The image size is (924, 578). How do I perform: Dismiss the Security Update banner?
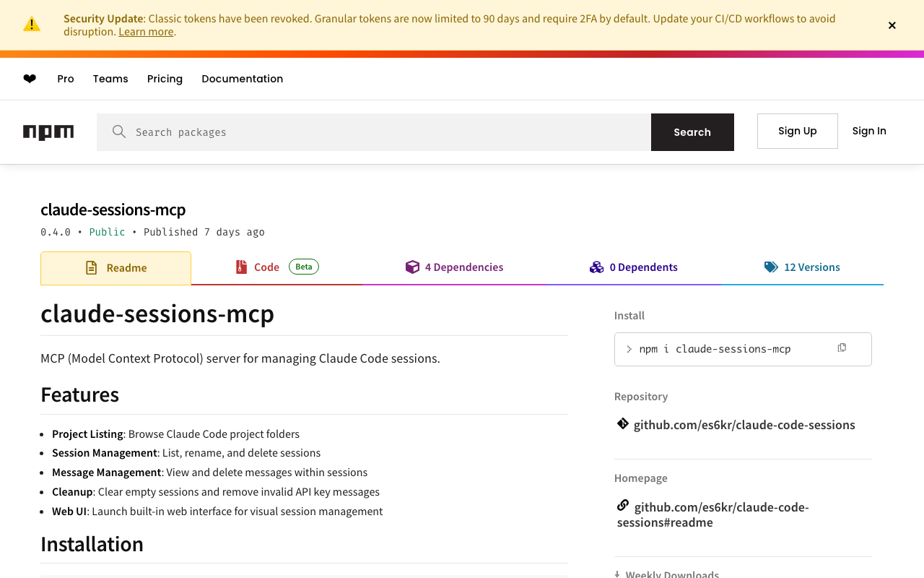coord(892,25)
